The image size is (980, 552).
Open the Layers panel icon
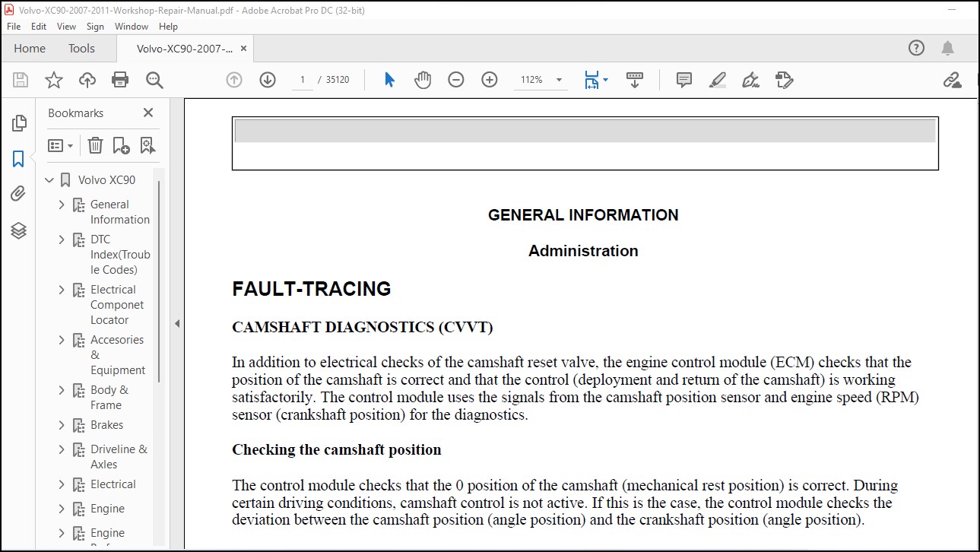coord(19,231)
